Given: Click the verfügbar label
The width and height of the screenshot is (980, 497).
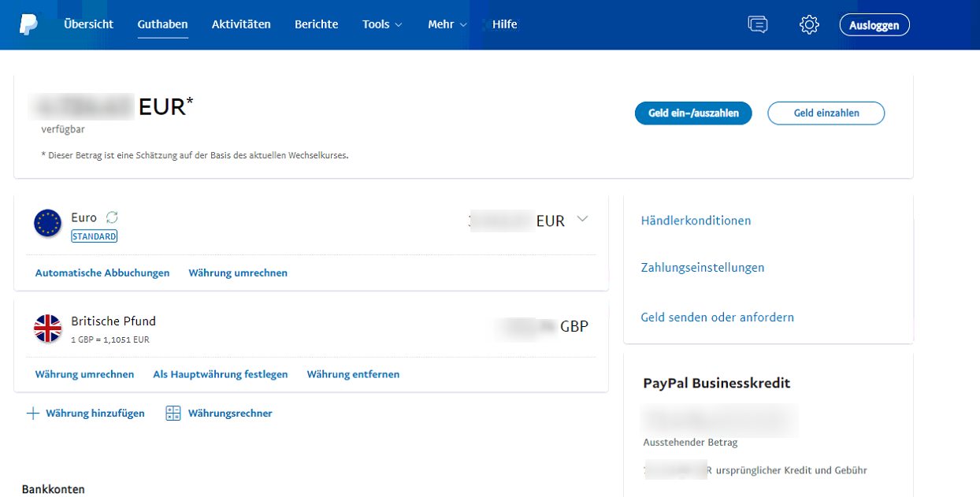Looking at the screenshot, I should click(x=63, y=129).
